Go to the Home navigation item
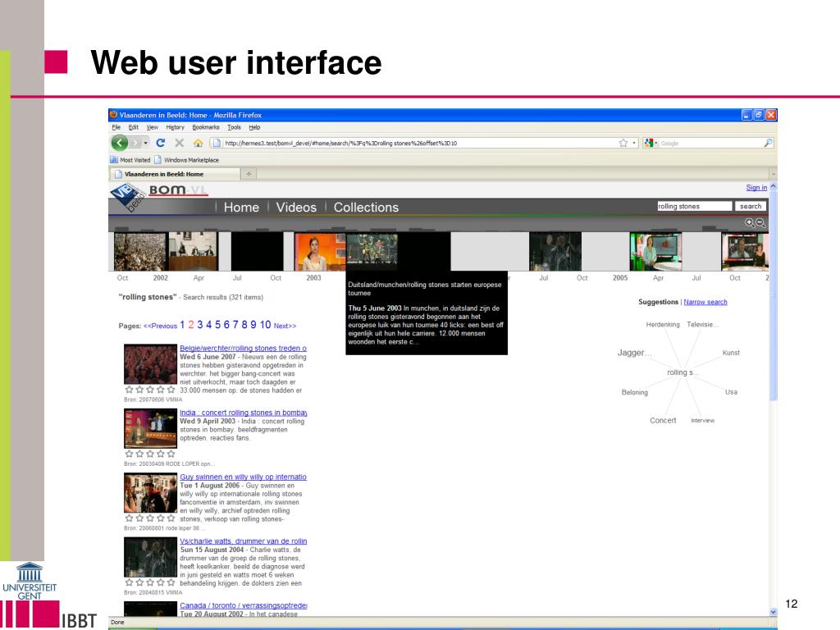The width and height of the screenshot is (840, 630). pyautogui.click(x=242, y=208)
